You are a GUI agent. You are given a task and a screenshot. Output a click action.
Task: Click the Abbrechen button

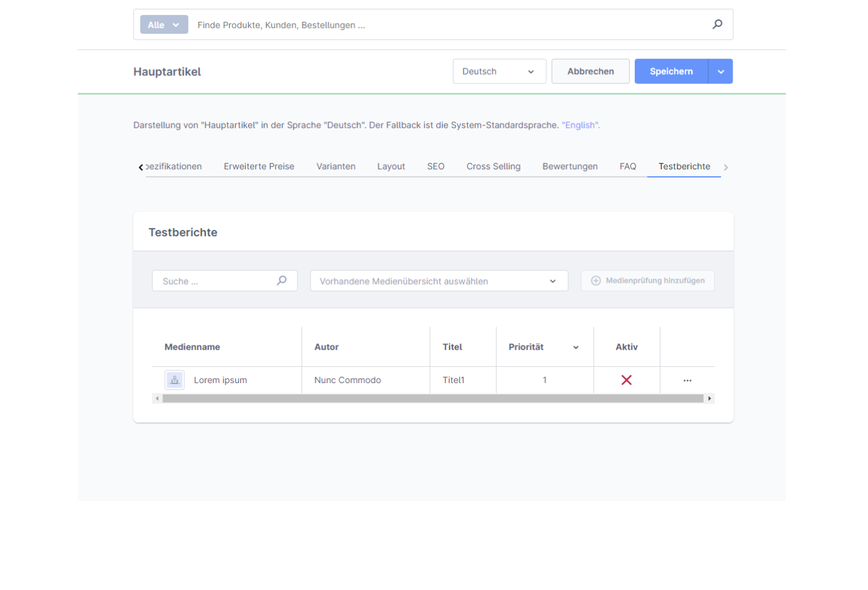point(590,71)
